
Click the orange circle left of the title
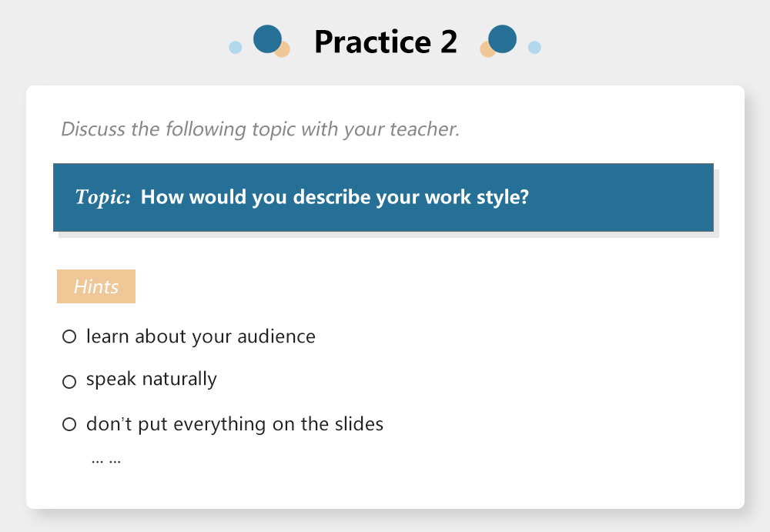(283, 51)
